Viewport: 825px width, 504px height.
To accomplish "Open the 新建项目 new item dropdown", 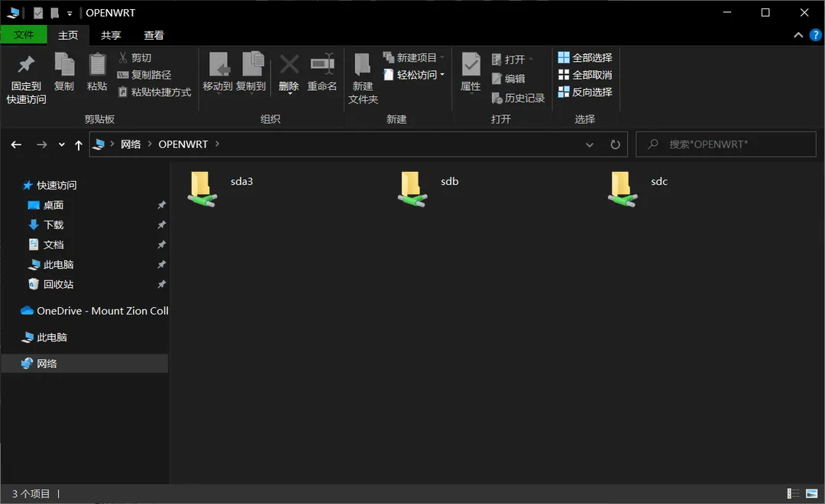I will (414, 57).
